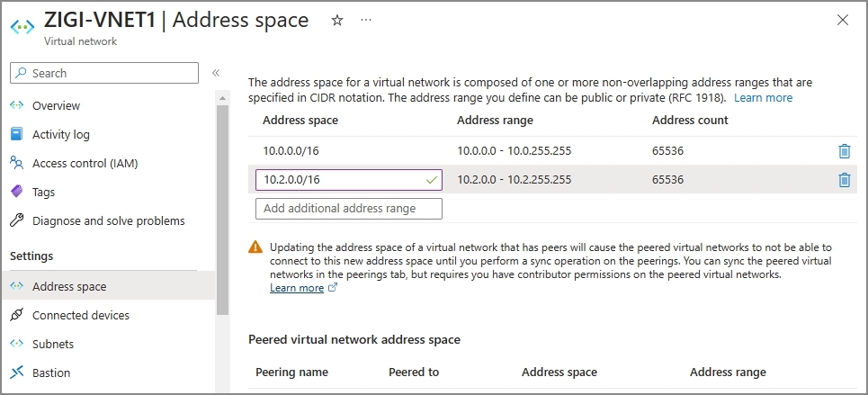This screenshot has width=868, height=395.
Task: Open the ellipsis more options menu
Action: tap(366, 20)
